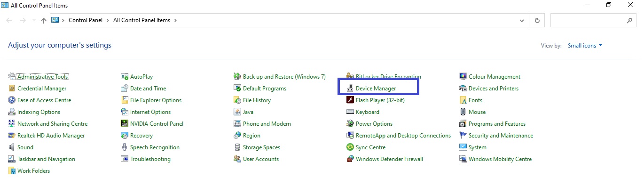Open the Date and Time icon
644x178 pixels.
click(x=125, y=89)
